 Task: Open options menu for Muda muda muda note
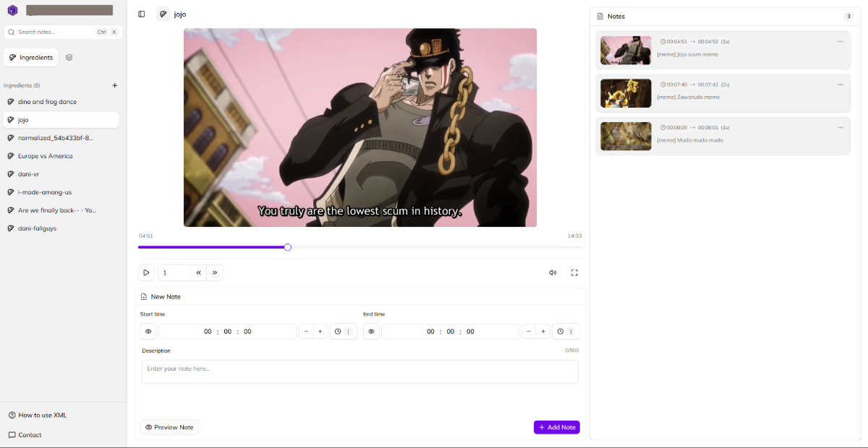(840, 127)
